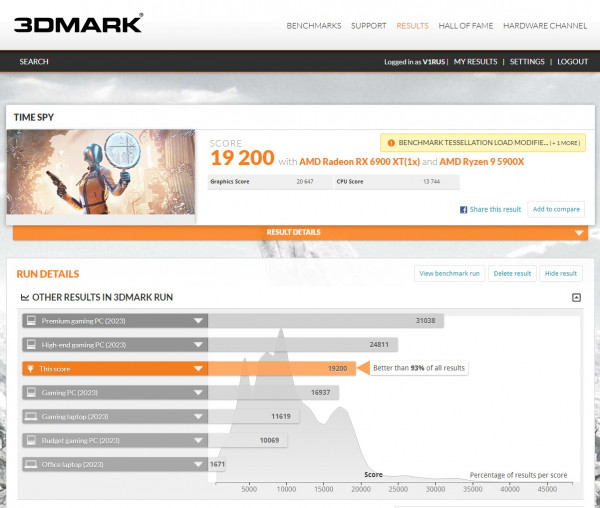
Task: Click the trophy icon on This score
Action: (x=30, y=369)
